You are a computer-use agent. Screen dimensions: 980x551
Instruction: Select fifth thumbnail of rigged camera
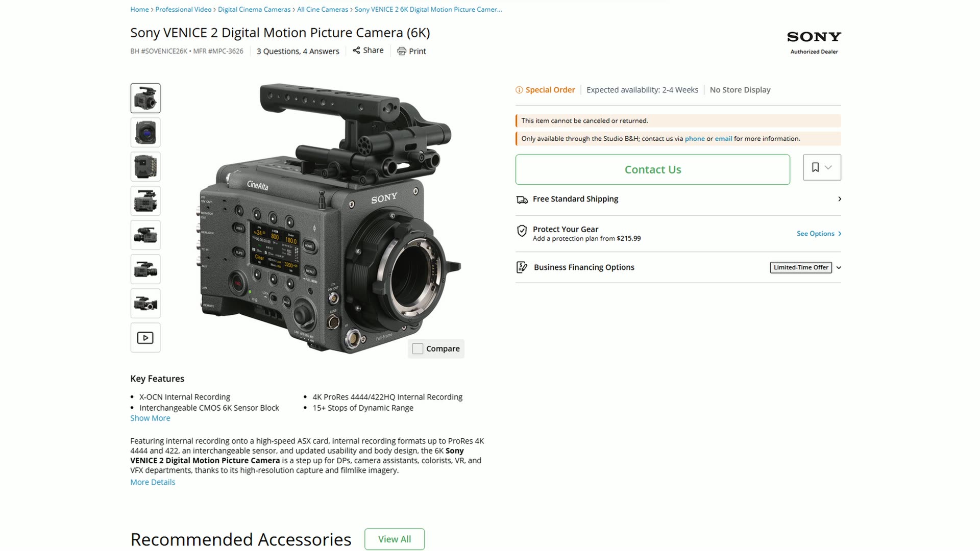145,235
